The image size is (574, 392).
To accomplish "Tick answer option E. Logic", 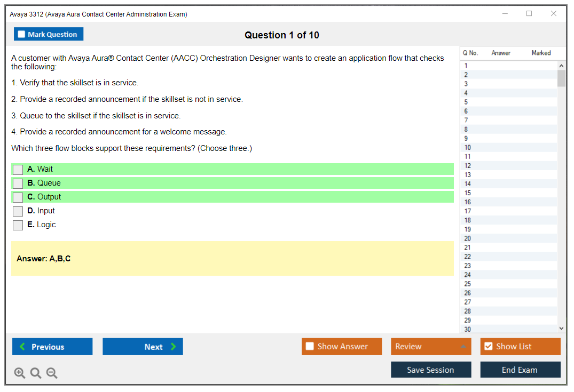I will coord(18,225).
